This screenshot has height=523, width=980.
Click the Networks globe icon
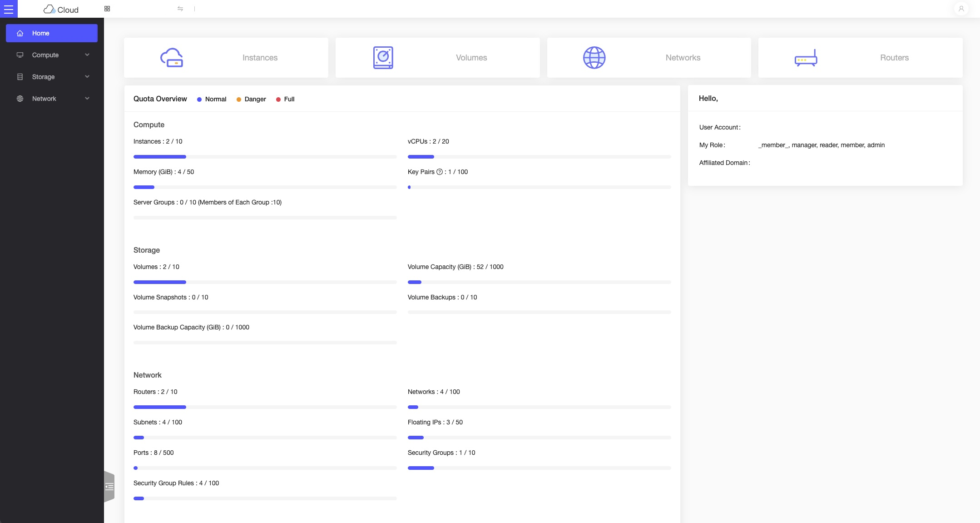click(x=594, y=58)
